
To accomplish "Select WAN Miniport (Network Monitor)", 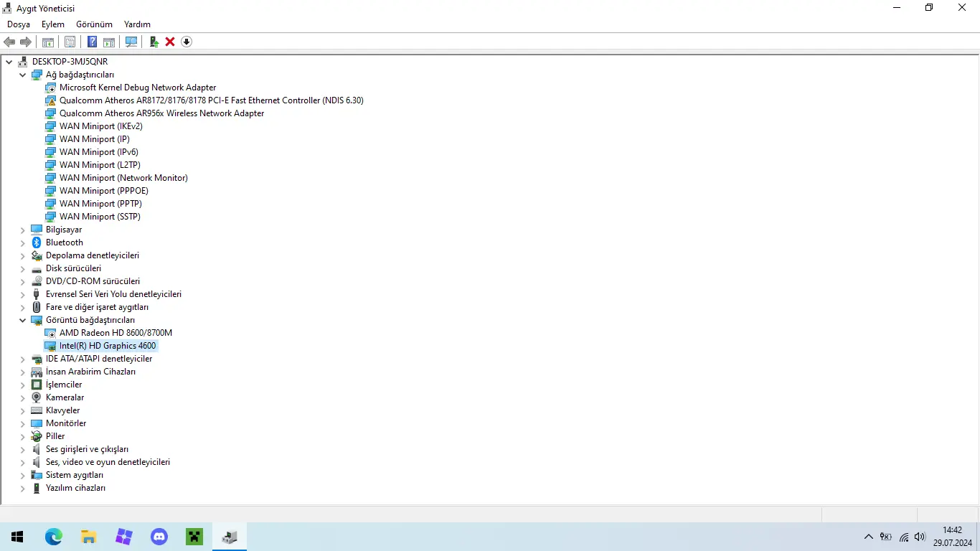I will [x=123, y=178].
